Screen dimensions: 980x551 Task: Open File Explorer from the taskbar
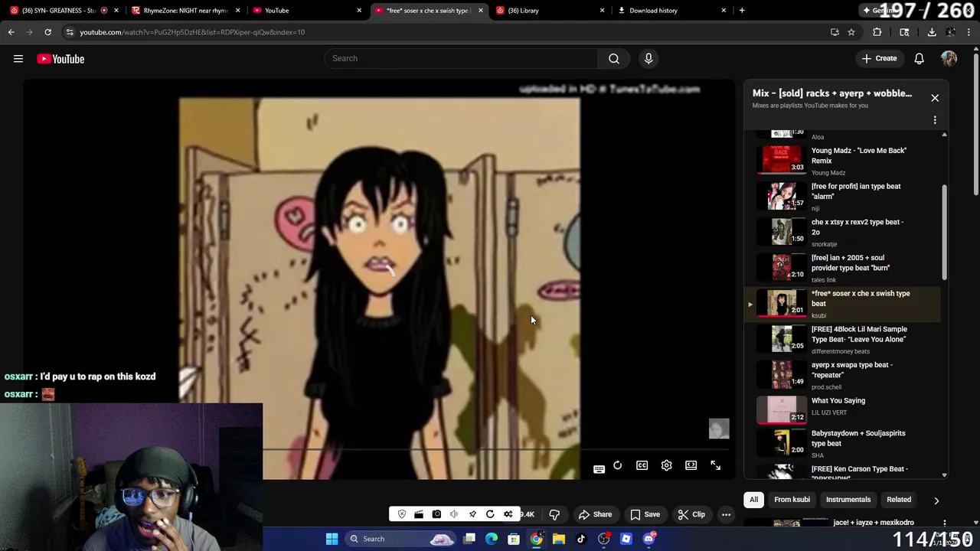pyautogui.click(x=559, y=539)
